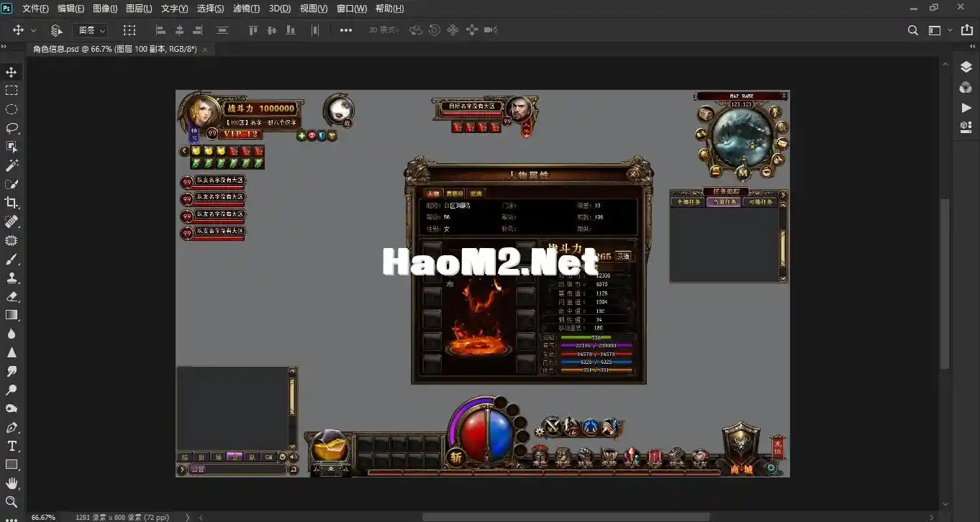The image size is (980, 522).
Task: Open the 文件(F) menu
Action: pos(35,9)
